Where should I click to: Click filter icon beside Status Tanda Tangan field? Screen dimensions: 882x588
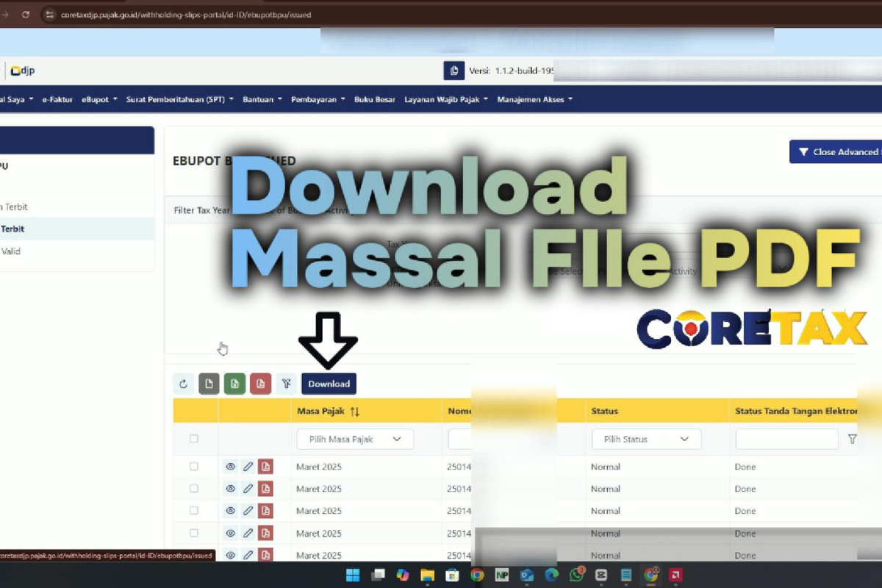coord(852,439)
